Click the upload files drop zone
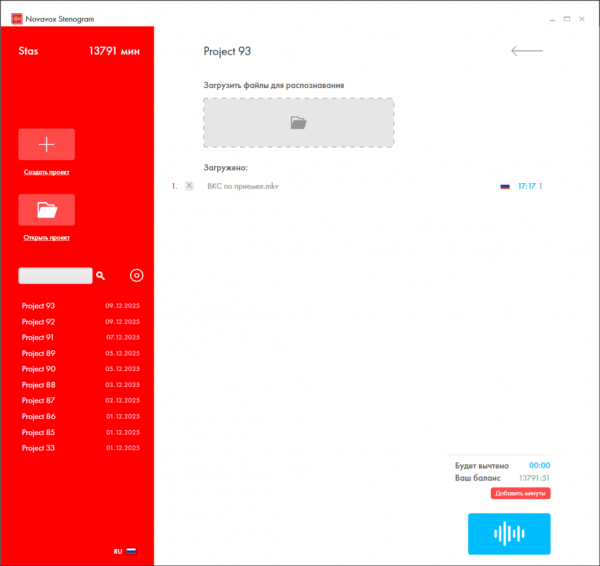This screenshot has height=566, width=600. point(298,123)
